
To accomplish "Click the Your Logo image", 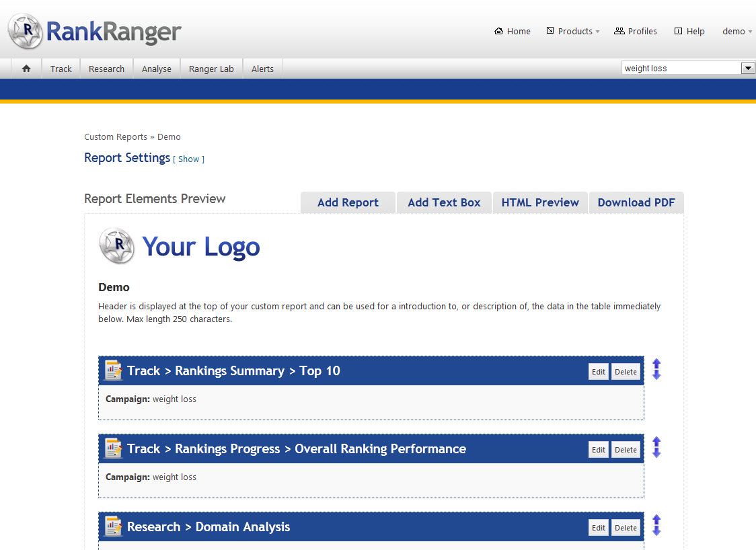I will [180, 246].
